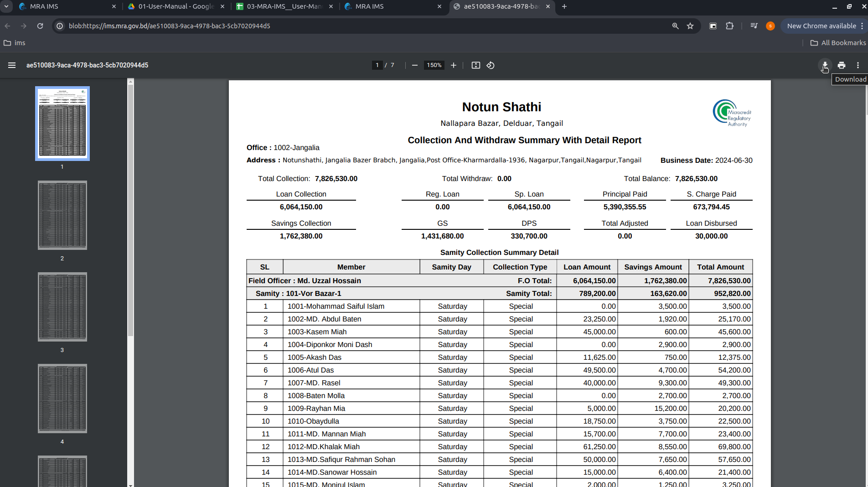Download the PDF report
This screenshot has width=868, height=487.
pyautogui.click(x=825, y=65)
